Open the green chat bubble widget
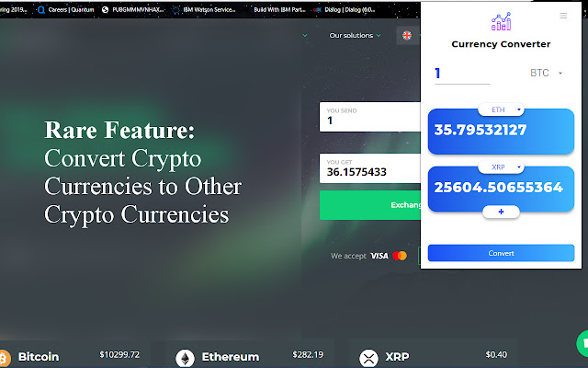This screenshot has height=368, width=588. pyautogui.click(x=583, y=343)
